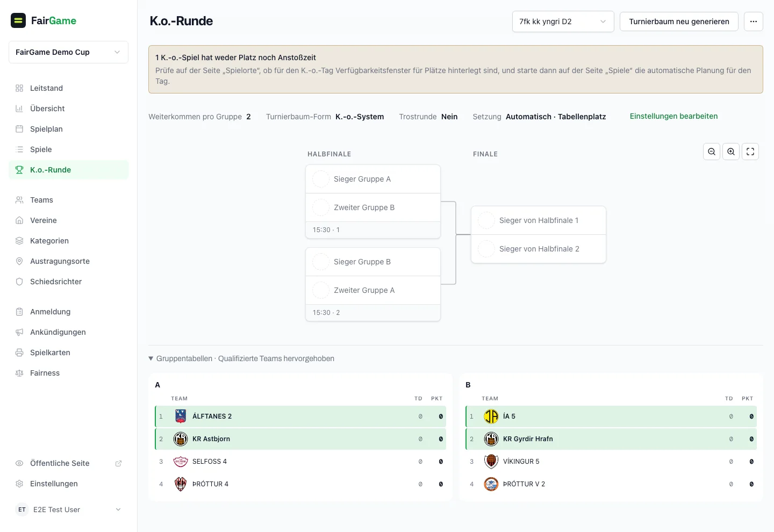
Task: Open the Fairness page
Action: (68, 373)
